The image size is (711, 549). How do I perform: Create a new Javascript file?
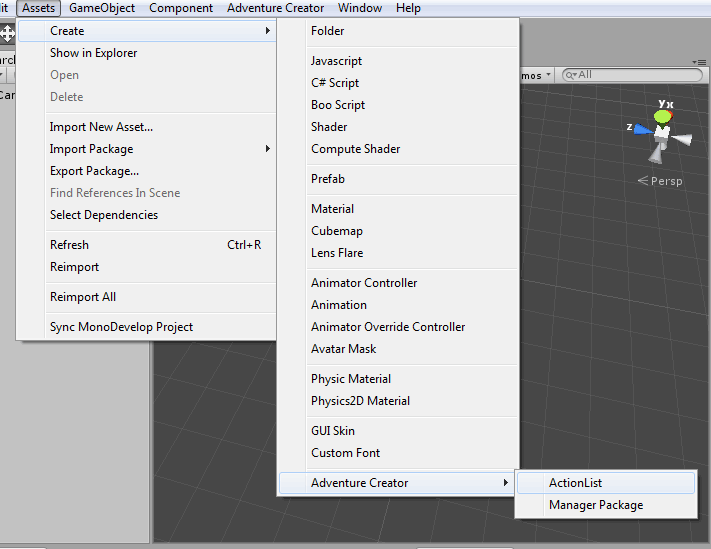398,61
